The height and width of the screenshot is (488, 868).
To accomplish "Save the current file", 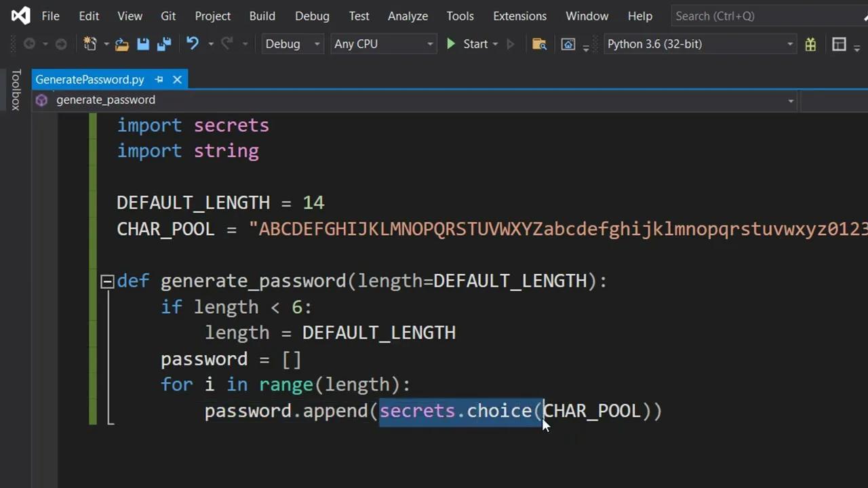I will coord(143,44).
